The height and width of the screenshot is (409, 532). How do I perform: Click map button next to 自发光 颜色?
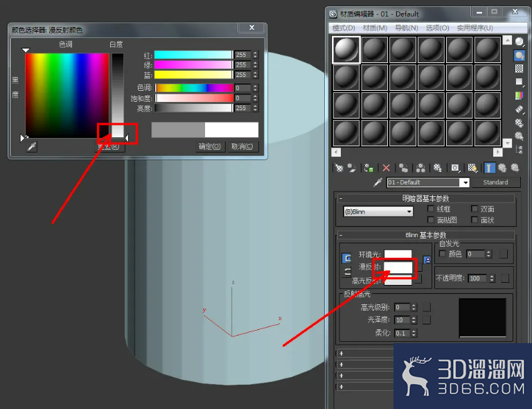pyautogui.click(x=503, y=254)
